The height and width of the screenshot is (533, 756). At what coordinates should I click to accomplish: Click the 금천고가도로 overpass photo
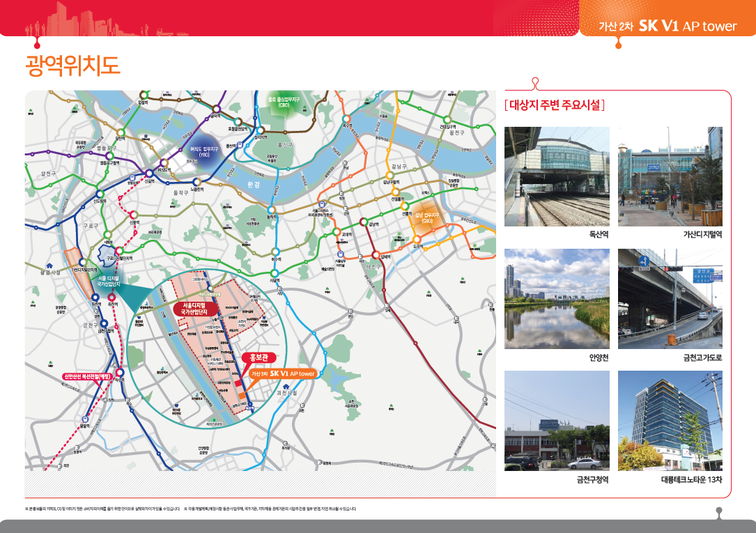(670, 299)
